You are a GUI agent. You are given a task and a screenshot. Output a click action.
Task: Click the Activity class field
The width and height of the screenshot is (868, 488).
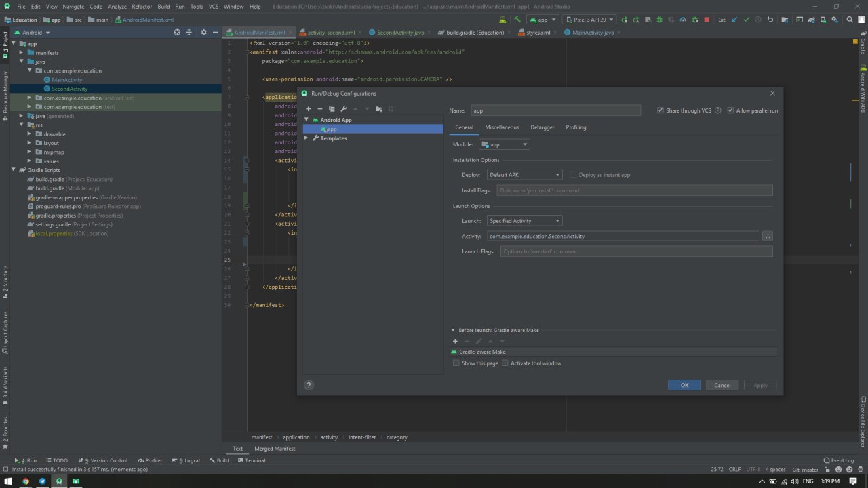623,236
